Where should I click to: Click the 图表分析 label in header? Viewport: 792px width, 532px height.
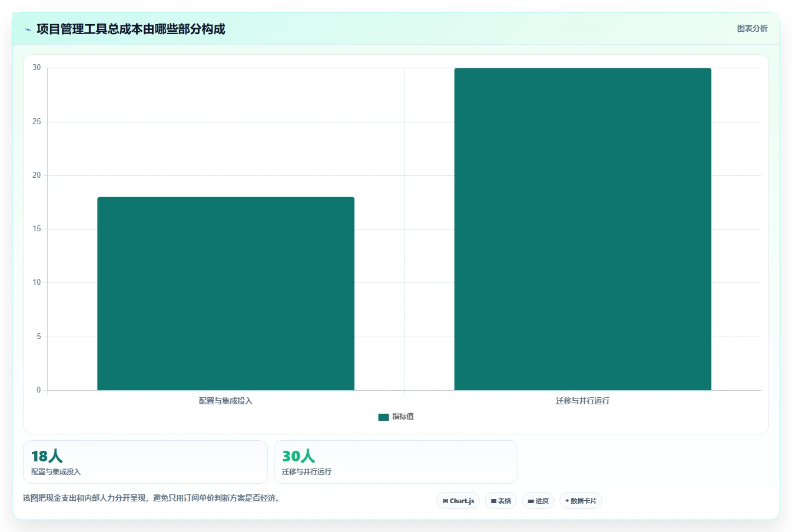click(752, 28)
